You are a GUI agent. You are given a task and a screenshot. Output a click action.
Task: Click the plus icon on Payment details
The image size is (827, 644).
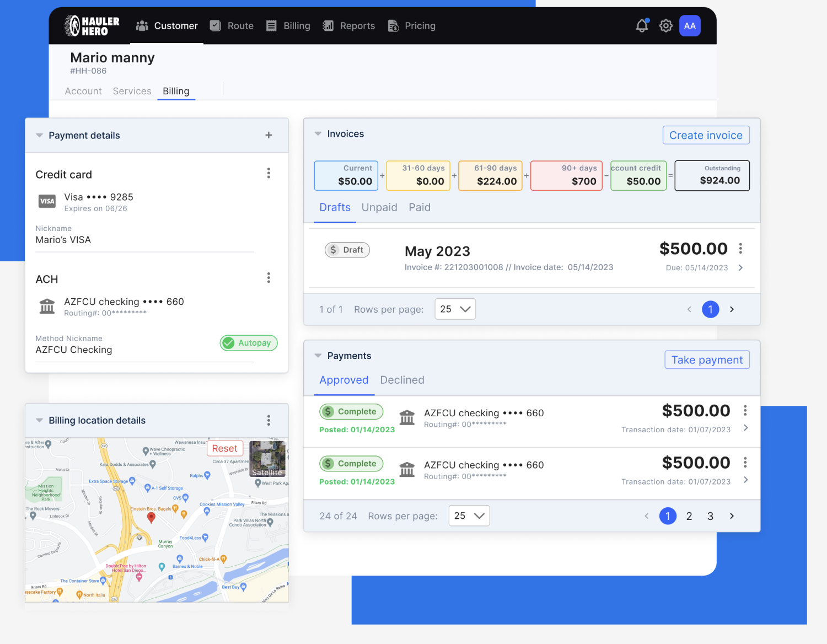(x=268, y=135)
